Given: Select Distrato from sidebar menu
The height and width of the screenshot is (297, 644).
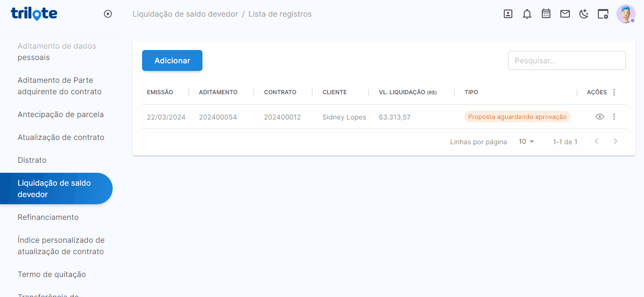Looking at the screenshot, I should click(x=32, y=160).
